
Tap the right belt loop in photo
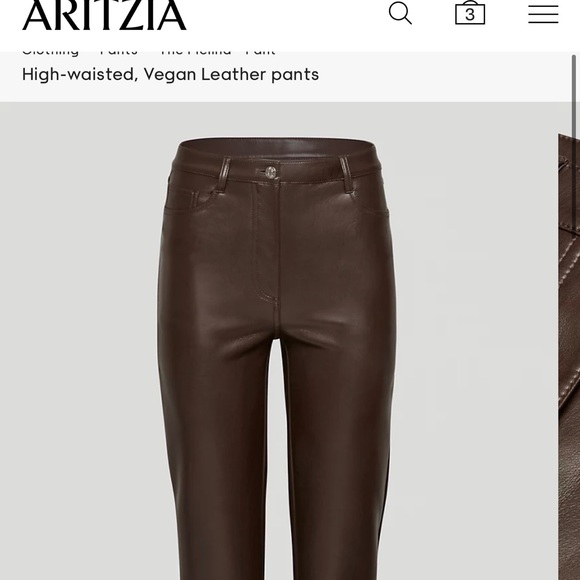347,175
